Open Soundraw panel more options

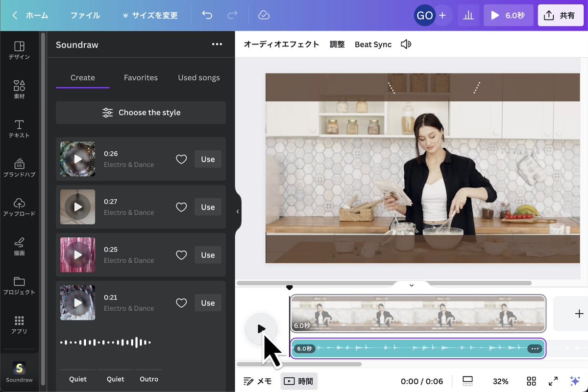[217, 45]
